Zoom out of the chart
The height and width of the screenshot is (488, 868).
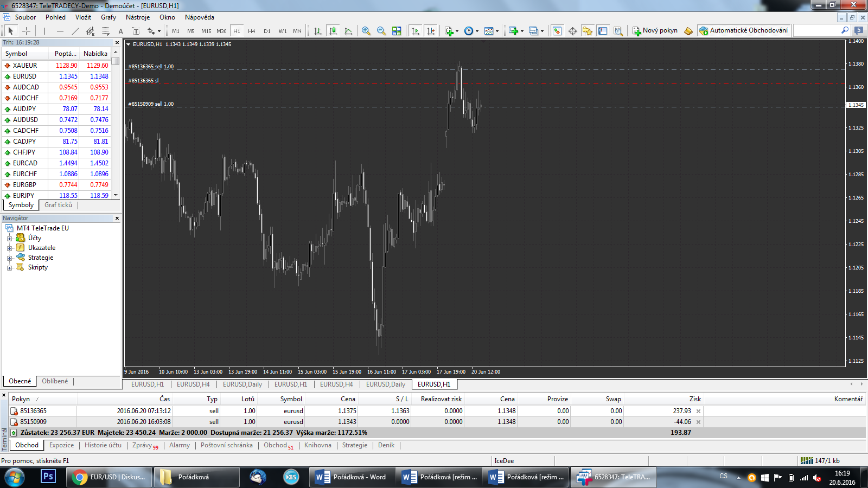381,31
